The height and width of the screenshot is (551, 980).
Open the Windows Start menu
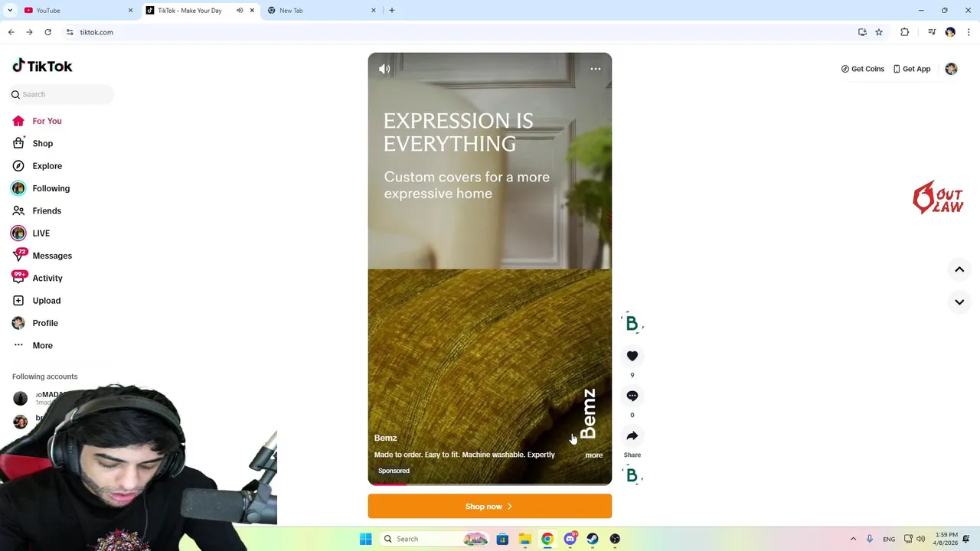click(x=365, y=539)
